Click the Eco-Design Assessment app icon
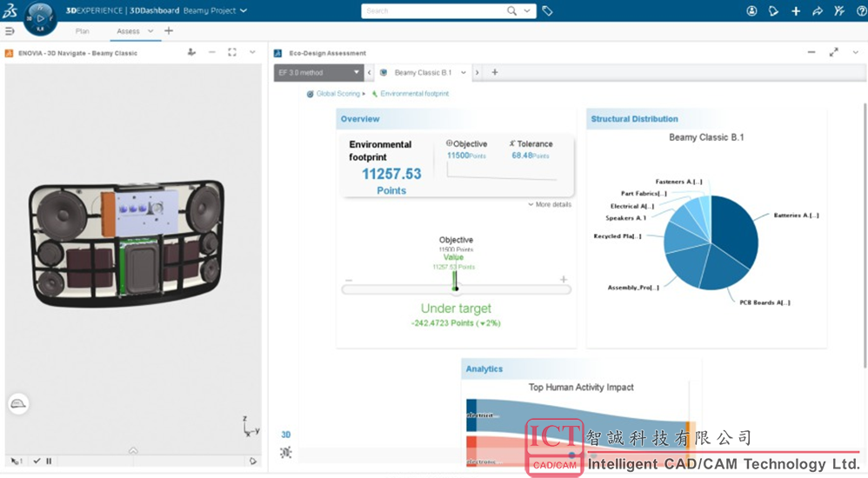 click(x=278, y=53)
